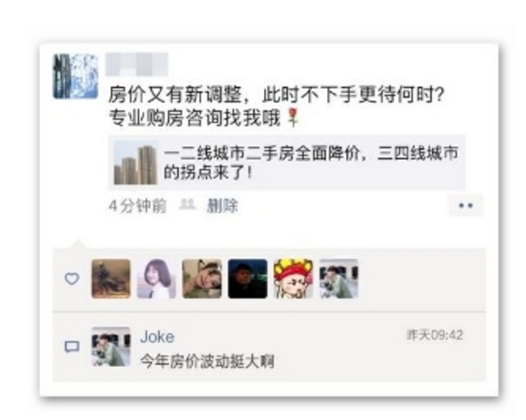
Task: Open the two-dot like/comment menu
Action: coord(466,205)
